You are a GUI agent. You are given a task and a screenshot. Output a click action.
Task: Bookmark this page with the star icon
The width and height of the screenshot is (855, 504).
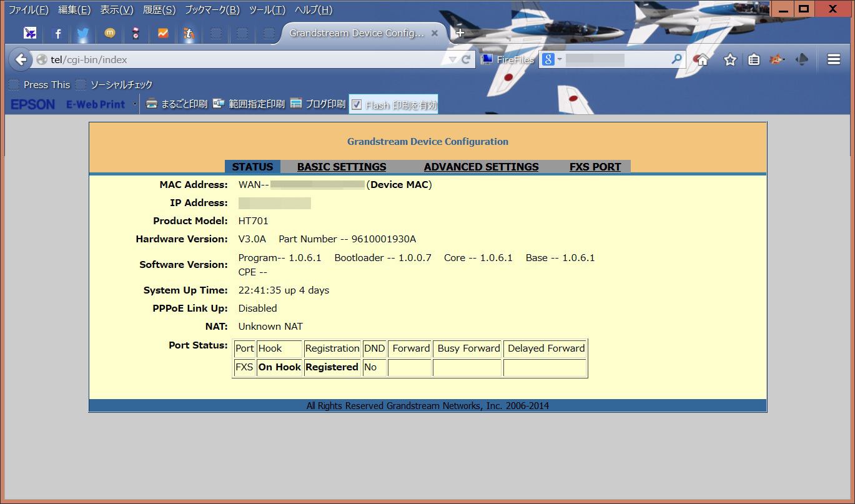point(729,60)
